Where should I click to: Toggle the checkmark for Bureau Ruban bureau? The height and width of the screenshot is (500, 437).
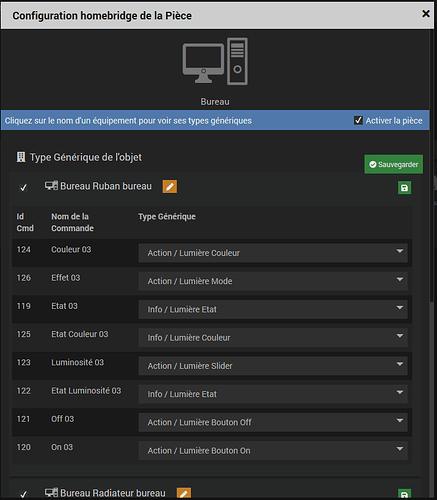[x=23, y=188]
